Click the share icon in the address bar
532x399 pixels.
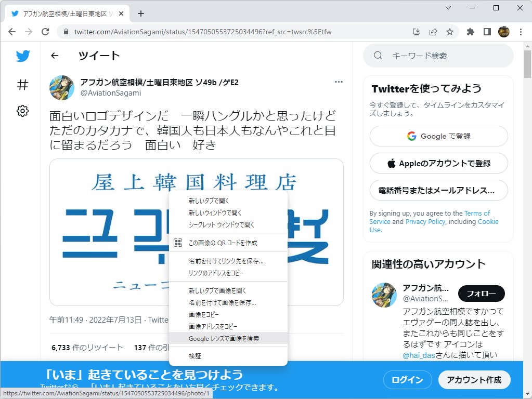click(433, 32)
